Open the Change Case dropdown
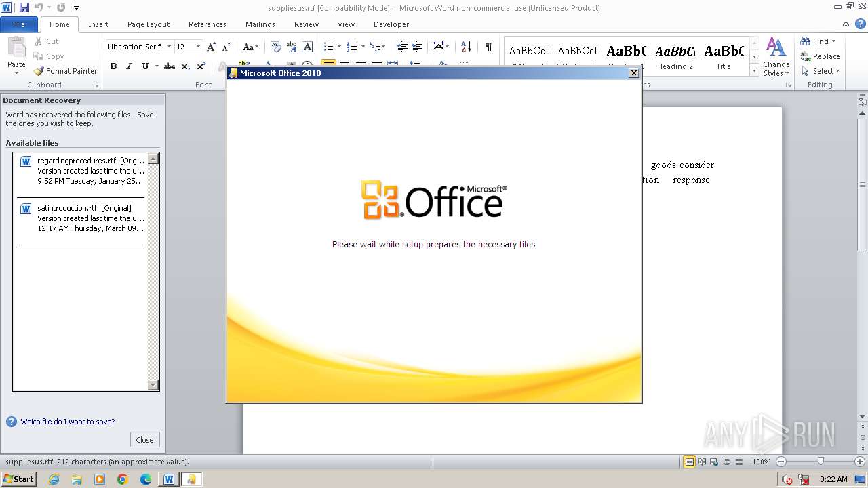This screenshot has width=868, height=488. point(250,47)
